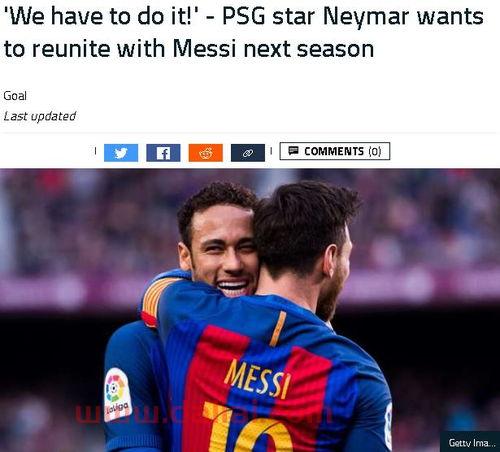Click the yellow number 10 on the shirt
Screen dimensions: 500x452
coord(248,428)
